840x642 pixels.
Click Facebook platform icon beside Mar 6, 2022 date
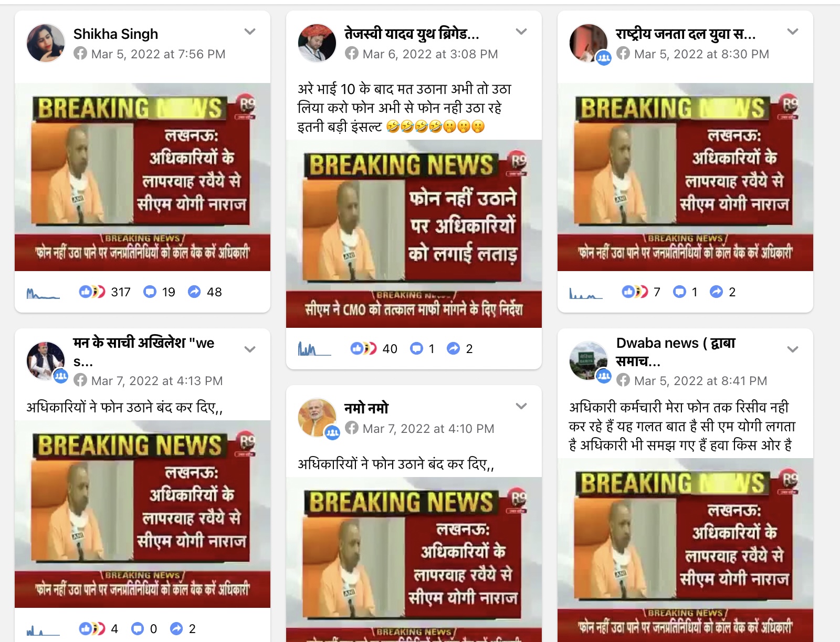pyautogui.click(x=352, y=54)
